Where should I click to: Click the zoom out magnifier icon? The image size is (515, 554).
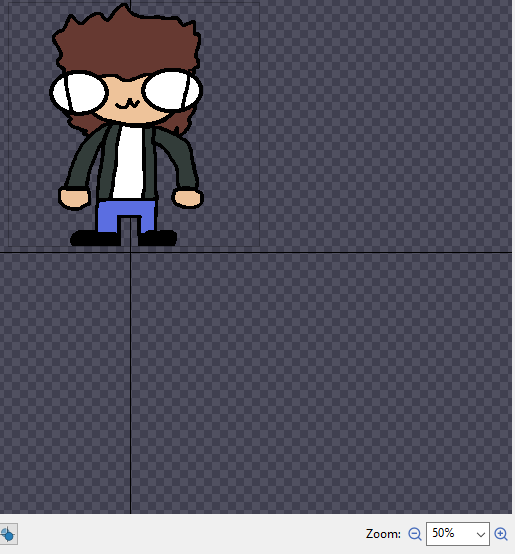point(415,534)
